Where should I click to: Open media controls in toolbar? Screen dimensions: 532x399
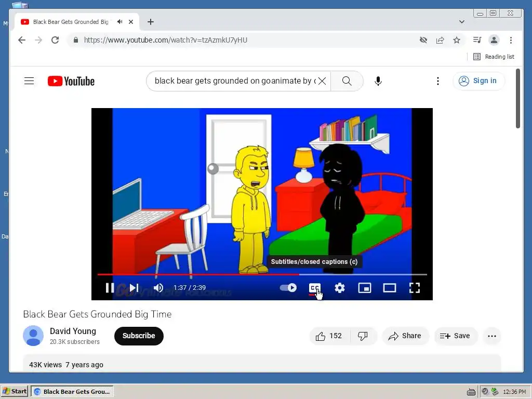(x=477, y=40)
